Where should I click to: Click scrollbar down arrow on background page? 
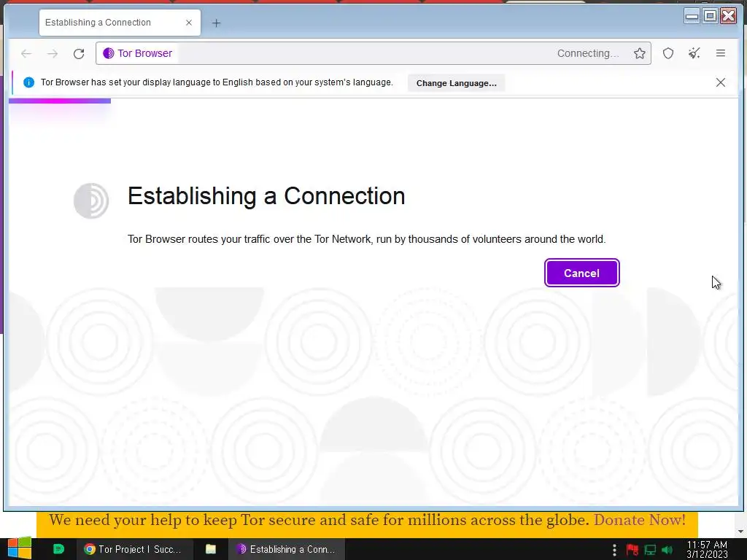click(740, 532)
